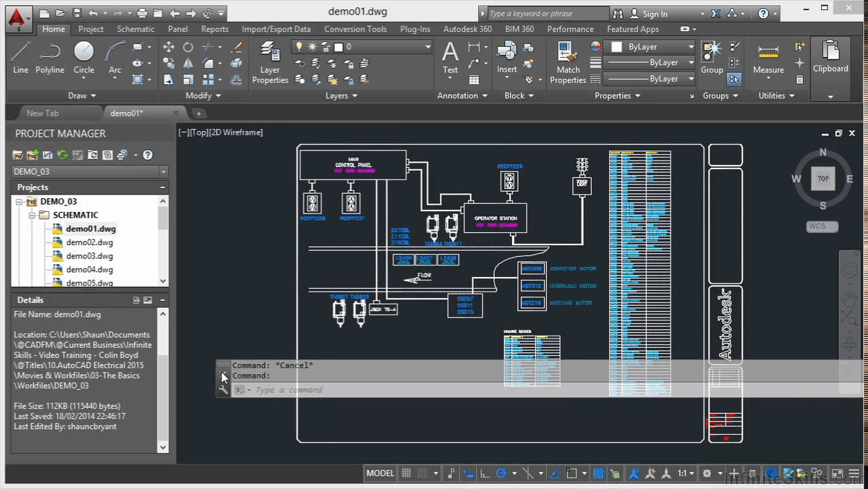Viewport: 868px width, 489px height.
Task: Refresh the project list in Project Manager
Action: point(62,154)
